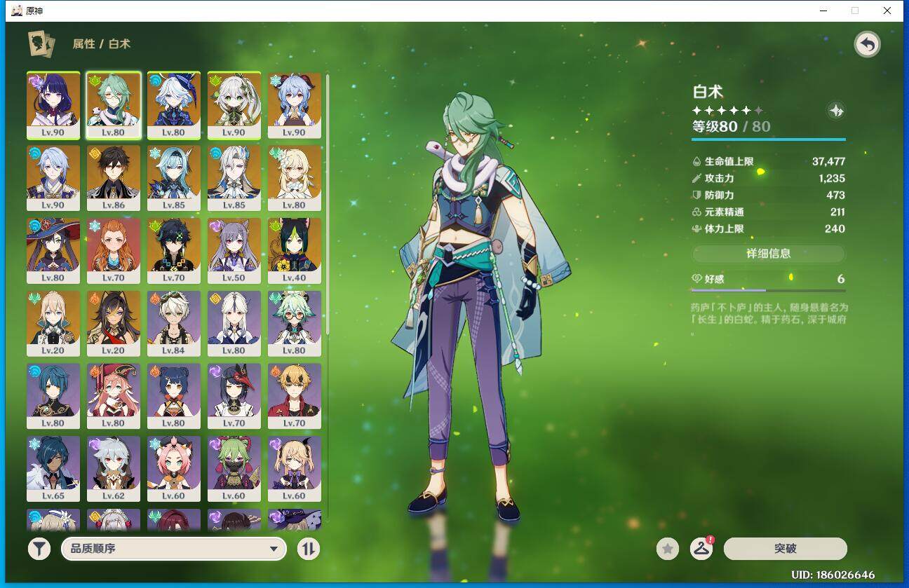Click the 生命值上限 37,477 stat row
The height and width of the screenshot is (588, 909).
tap(768, 161)
